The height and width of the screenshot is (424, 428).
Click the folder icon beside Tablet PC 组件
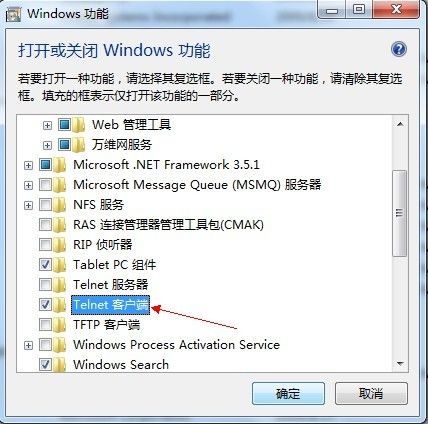pyautogui.click(x=59, y=265)
